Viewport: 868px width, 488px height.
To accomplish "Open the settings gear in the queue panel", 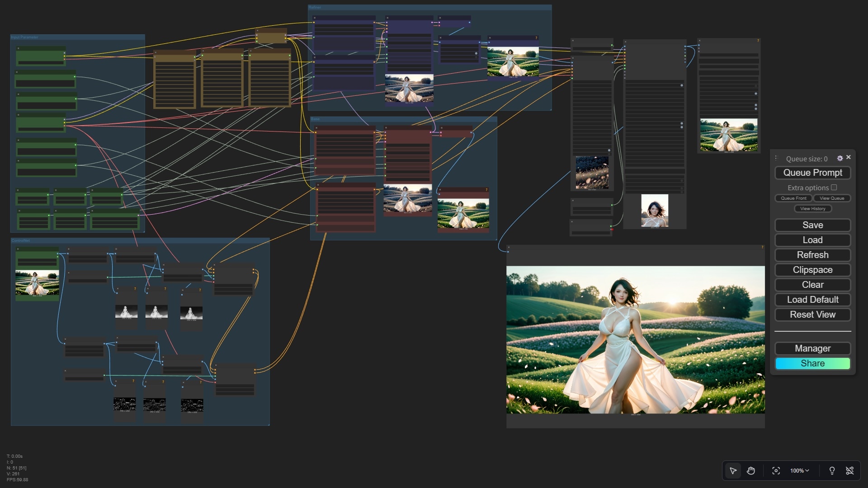I will [x=840, y=158].
